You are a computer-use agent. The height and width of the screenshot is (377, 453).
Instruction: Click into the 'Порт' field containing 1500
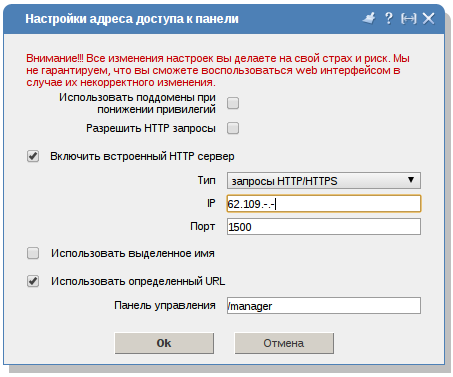pyautogui.click(x=324, y=227)
